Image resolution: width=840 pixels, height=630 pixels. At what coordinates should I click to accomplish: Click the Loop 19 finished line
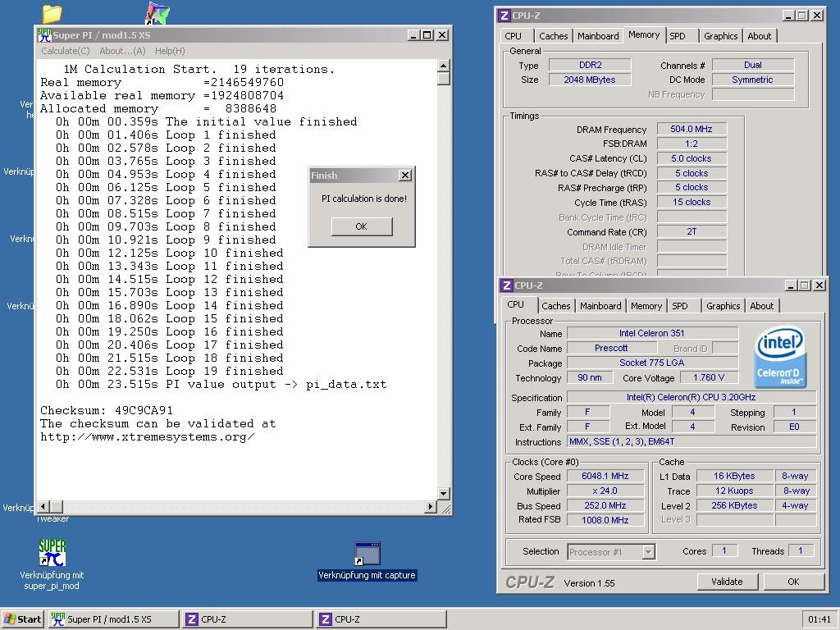click(169, 372)
